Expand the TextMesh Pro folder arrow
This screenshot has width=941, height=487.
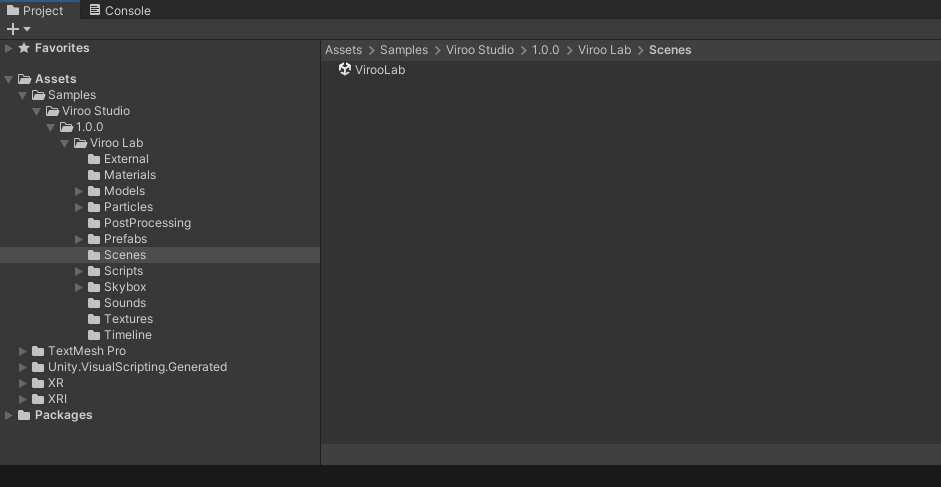pyautogui.click(x=24, y=351)
